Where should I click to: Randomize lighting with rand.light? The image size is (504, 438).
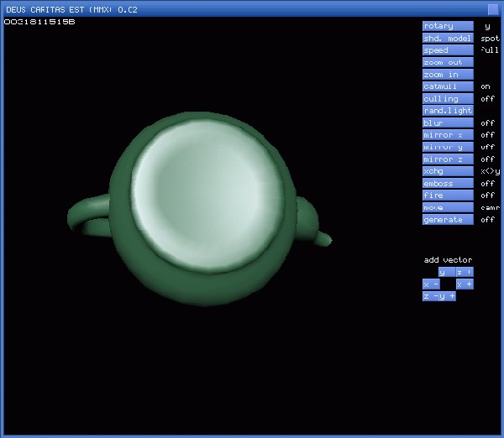(448, 111)
